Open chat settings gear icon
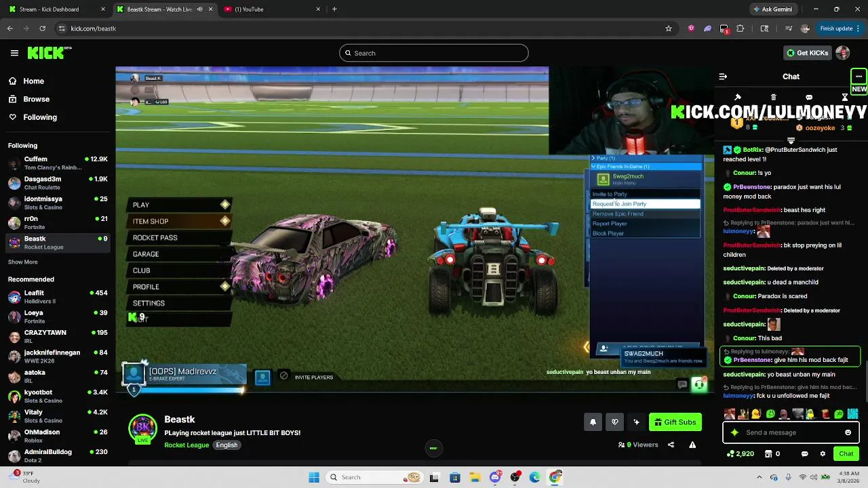This screenshot has height=488, width=868. point(823,453)
